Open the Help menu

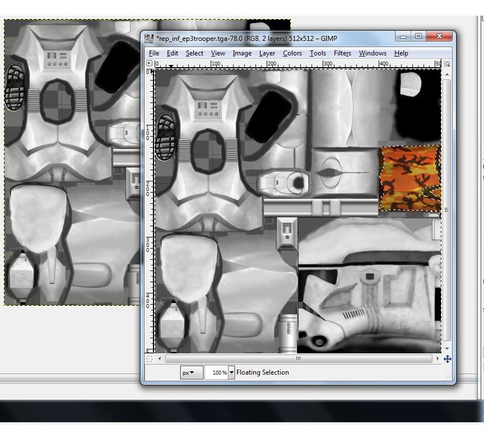401,53
